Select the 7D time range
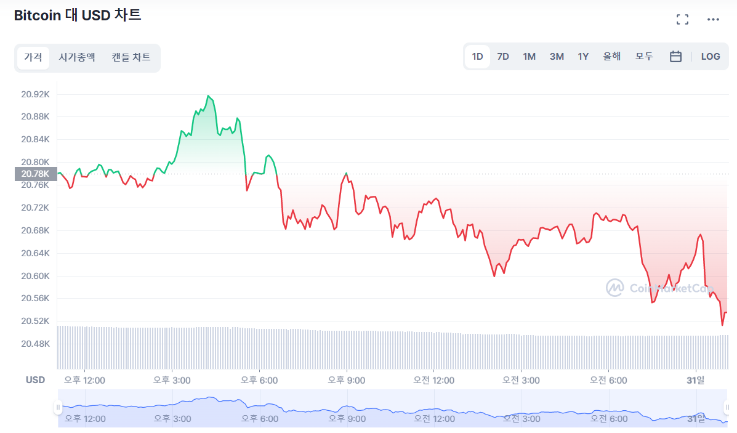 [503, 57]
